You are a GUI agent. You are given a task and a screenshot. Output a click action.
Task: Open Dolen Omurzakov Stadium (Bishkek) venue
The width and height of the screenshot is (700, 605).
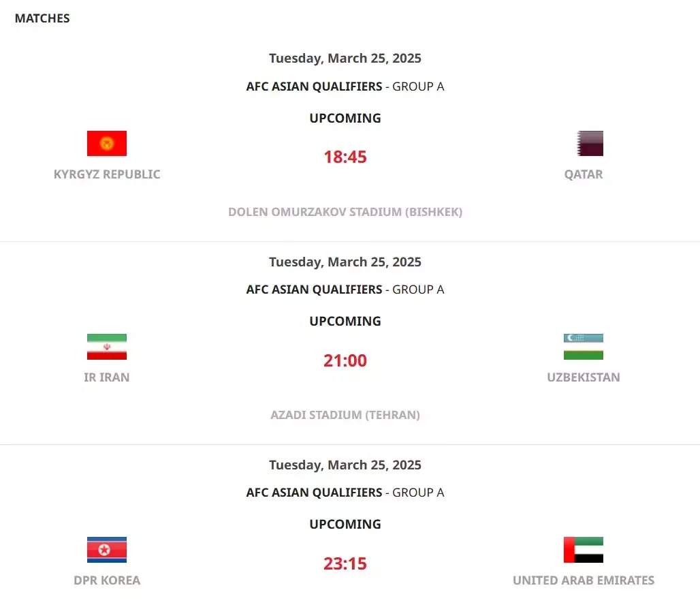point(345,212)
